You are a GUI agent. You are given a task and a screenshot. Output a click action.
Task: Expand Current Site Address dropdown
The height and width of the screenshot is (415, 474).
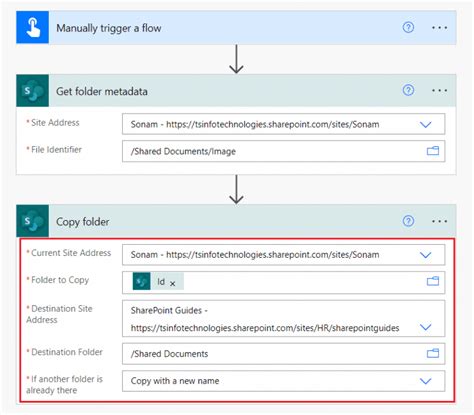pos(426,255)
